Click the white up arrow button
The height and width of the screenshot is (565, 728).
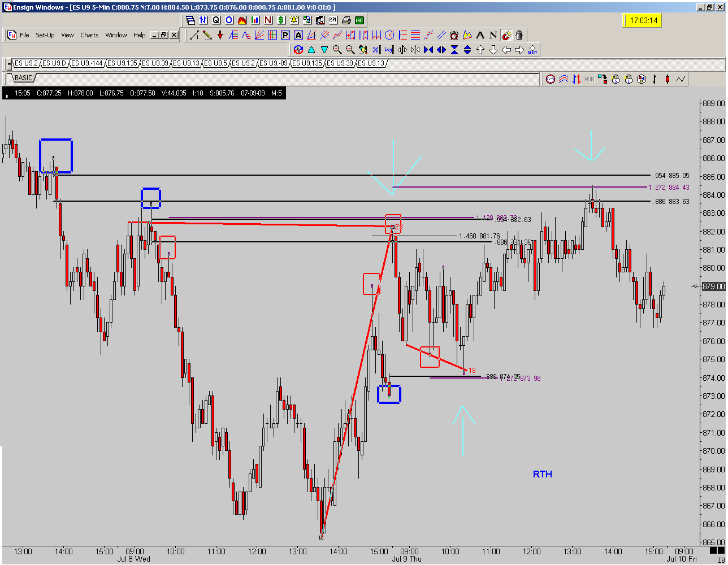[x=480, y=50]
